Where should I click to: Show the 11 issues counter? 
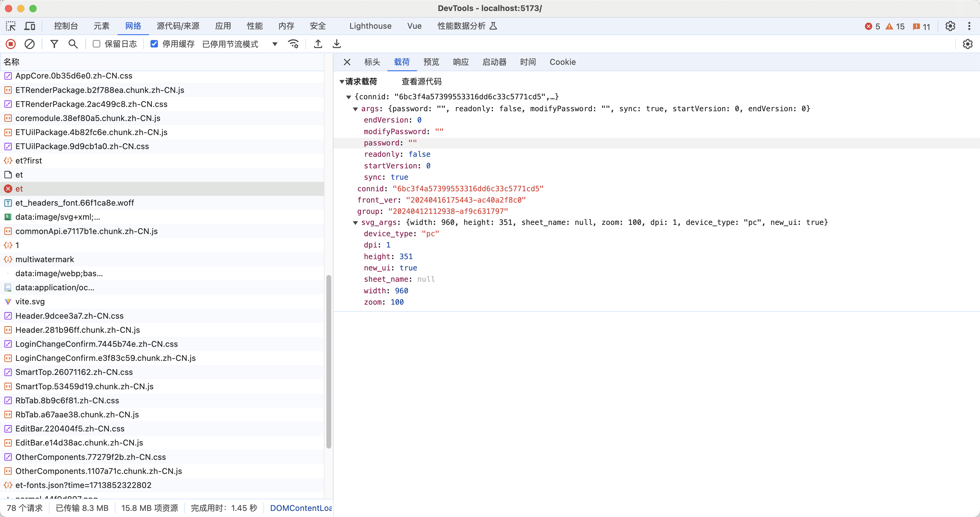(922, 26)
